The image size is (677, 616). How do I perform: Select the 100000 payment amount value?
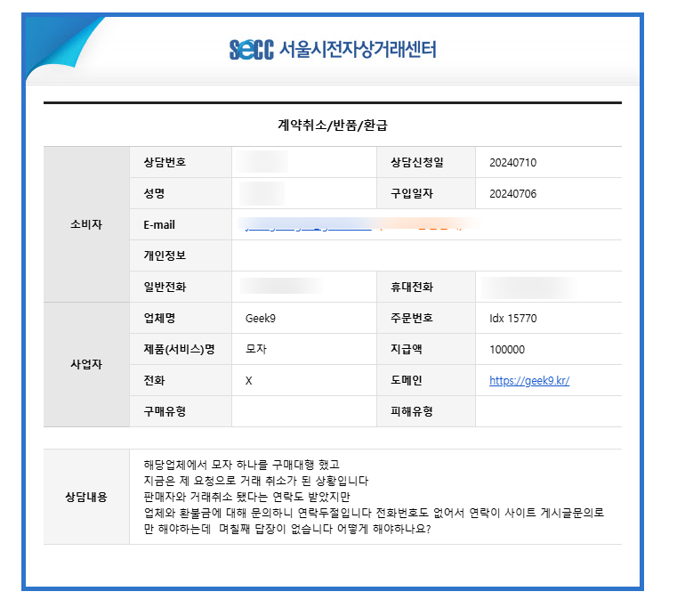(x=507, y=350)
